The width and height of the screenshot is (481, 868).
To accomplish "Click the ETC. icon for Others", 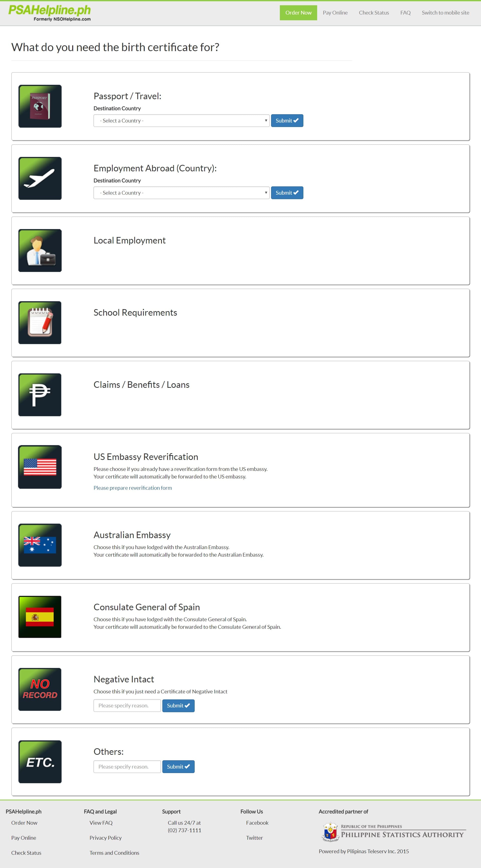I will (x=40, y=762).
